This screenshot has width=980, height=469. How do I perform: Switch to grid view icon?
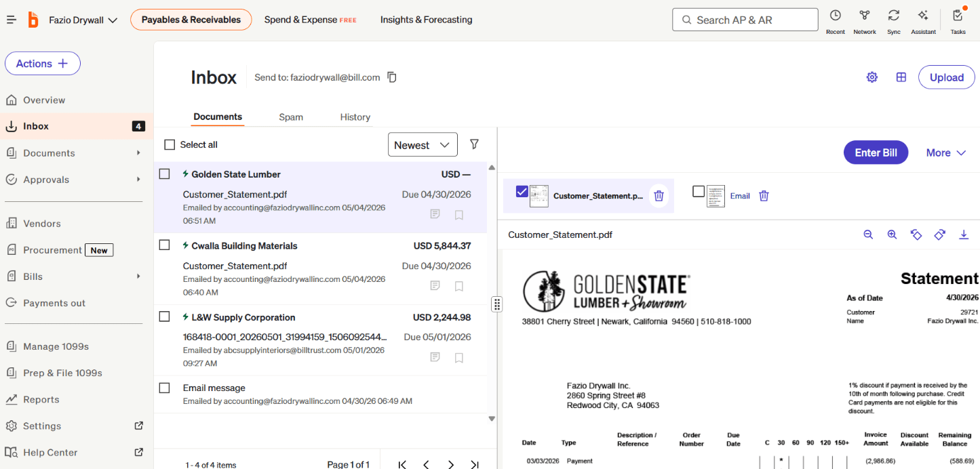tap(901, 77)
